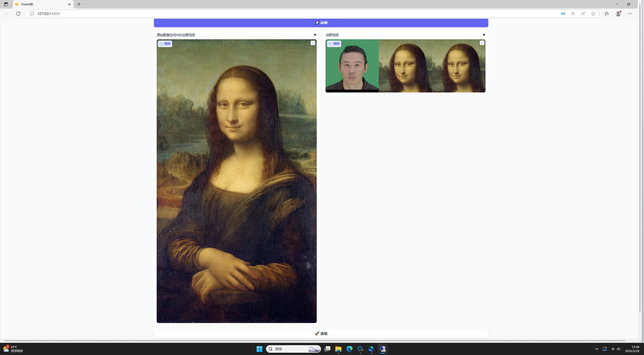Open Task View on taskbar
This screenshot has height=355, width=644.
tap(328, 349)
